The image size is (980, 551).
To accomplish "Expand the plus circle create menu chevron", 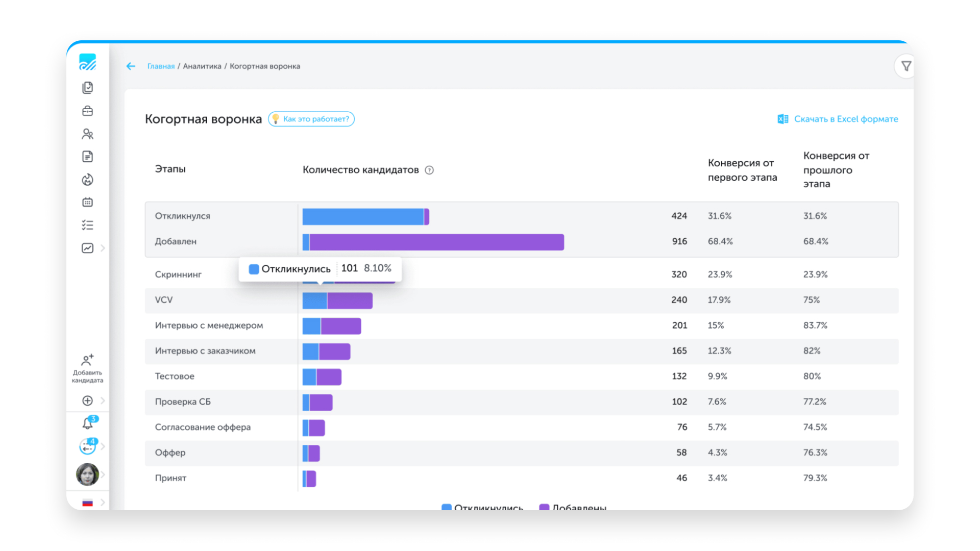I will coord(103,400).
